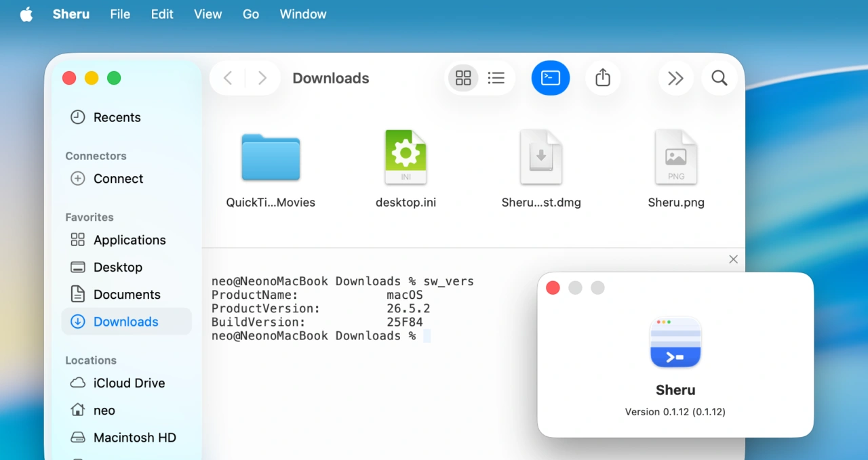
Task: Click the search magnifier icon
Action: pyautogui.click(x=719, y=78)
